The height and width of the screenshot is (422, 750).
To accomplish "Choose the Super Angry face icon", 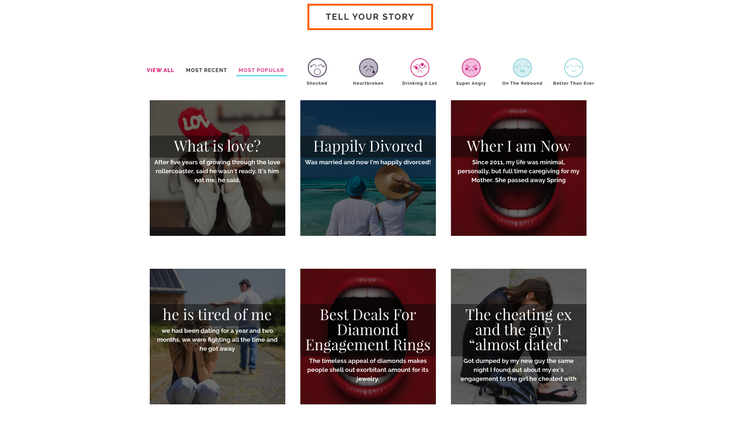I will coord(471,68).
